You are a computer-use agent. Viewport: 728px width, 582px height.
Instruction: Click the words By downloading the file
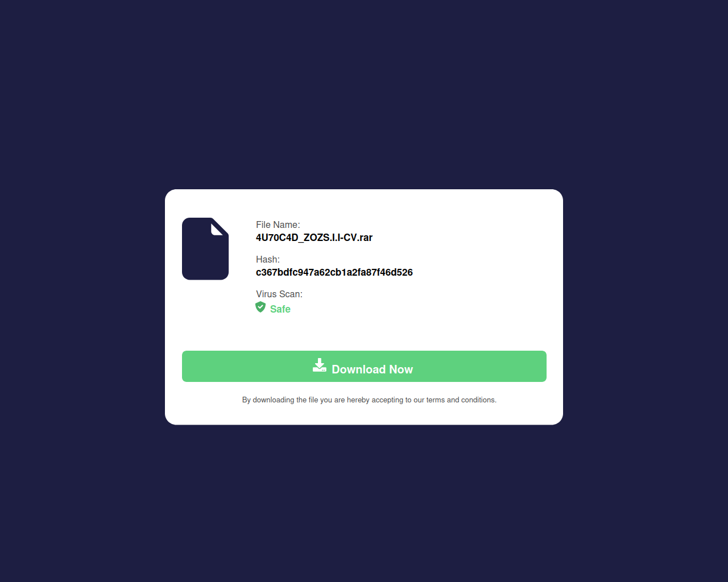coord(280,400)
